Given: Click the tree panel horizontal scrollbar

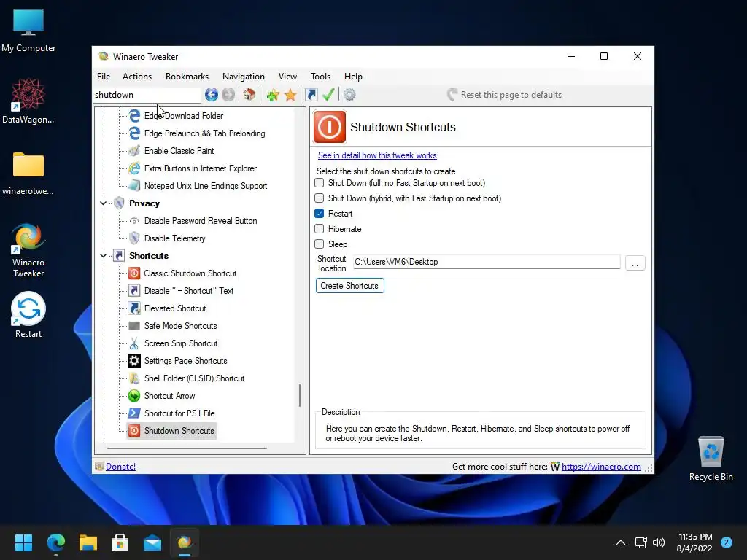Looking at the screenshot, I should (x=187, y=448).
